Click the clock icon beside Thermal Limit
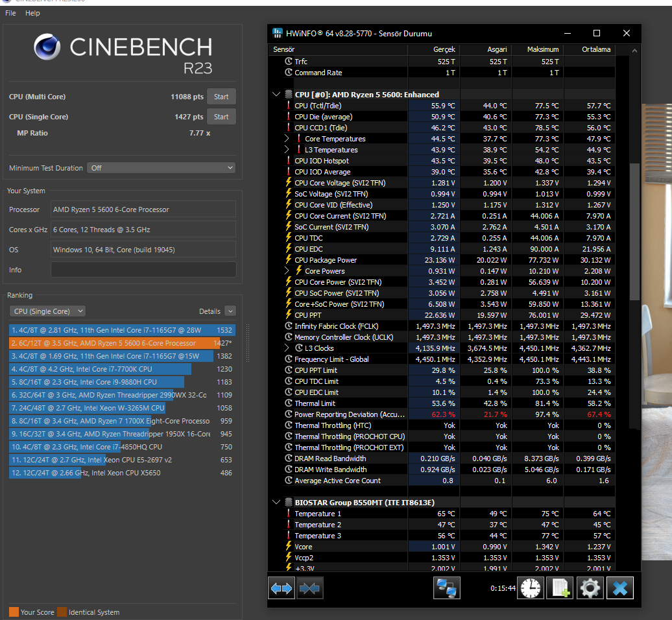672x620 pixels. (x=289, y=403)
